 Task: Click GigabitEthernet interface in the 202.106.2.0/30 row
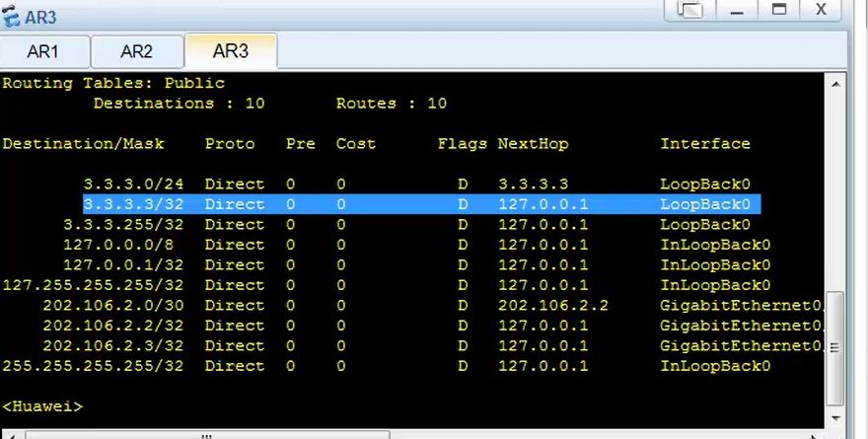point(742,305)
